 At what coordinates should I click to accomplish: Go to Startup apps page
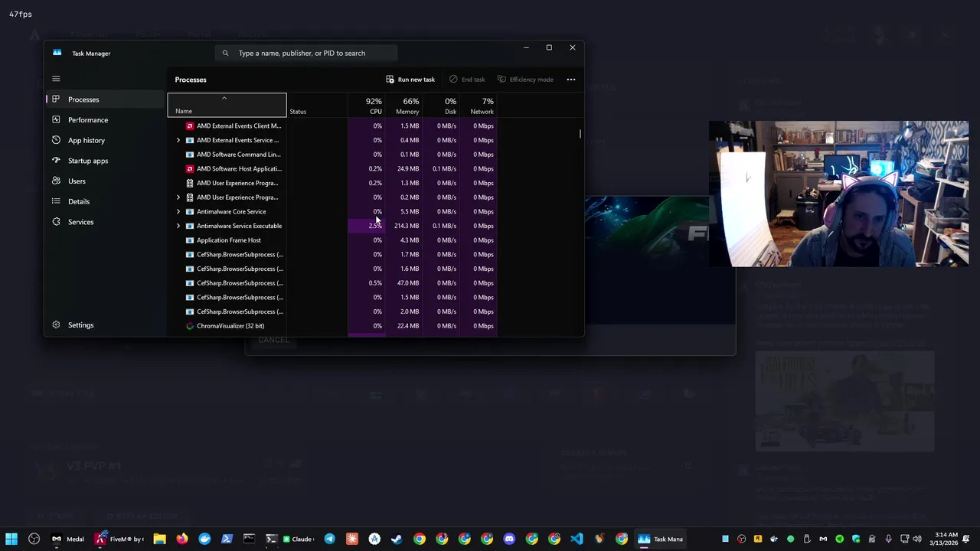point(106,161)
